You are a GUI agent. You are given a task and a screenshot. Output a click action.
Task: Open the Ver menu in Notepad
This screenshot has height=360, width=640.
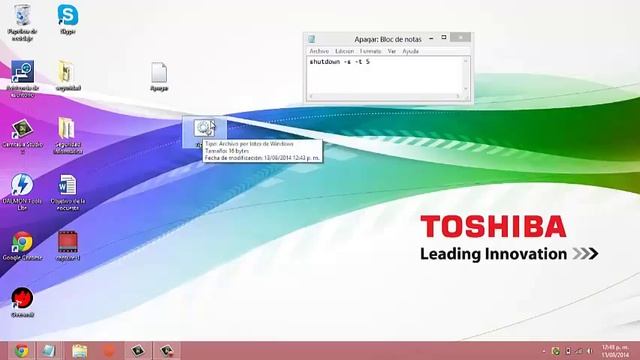[x=392, y=51]
